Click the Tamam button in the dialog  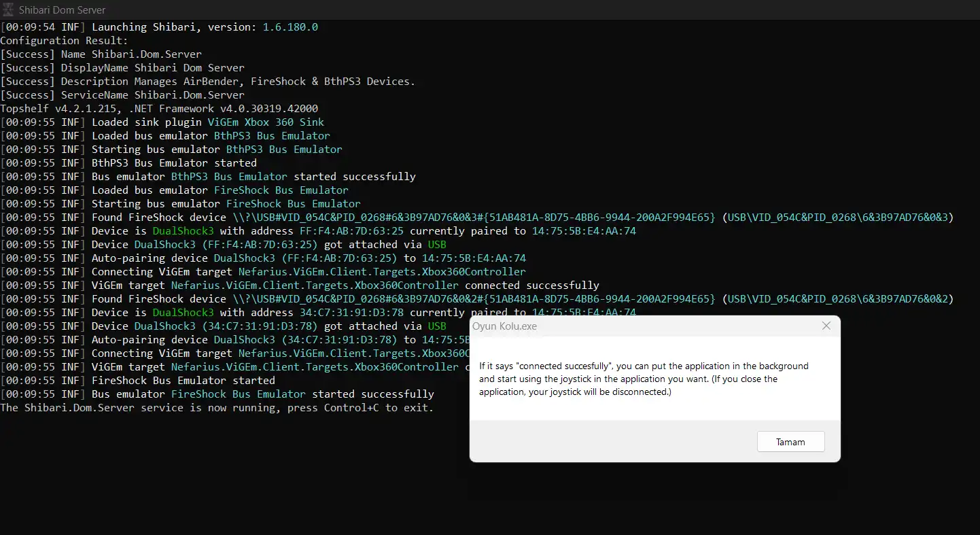pyautogui.click(x=790, y=442)
